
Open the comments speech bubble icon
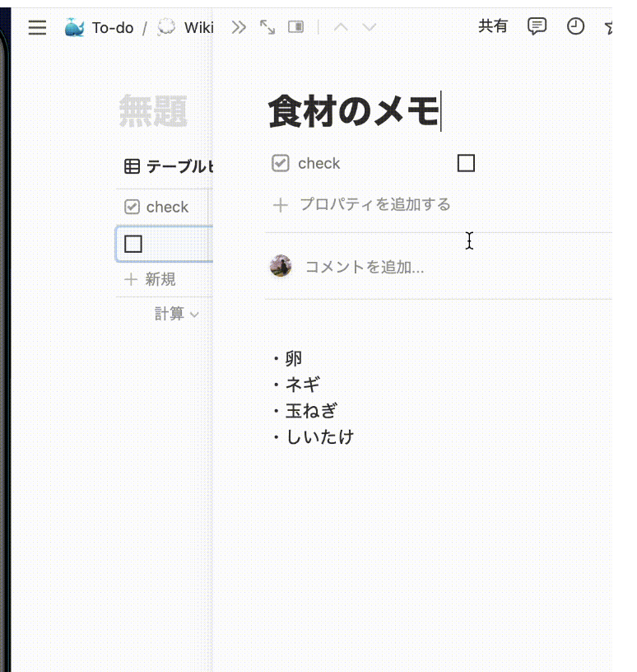pos(537,26)
